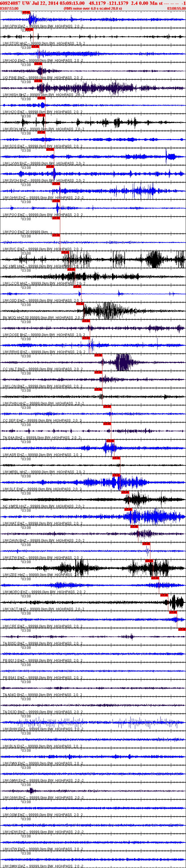186x868 pixels.
Task: Select the UW WAT EHZ station label
Action: pos(43,524)
